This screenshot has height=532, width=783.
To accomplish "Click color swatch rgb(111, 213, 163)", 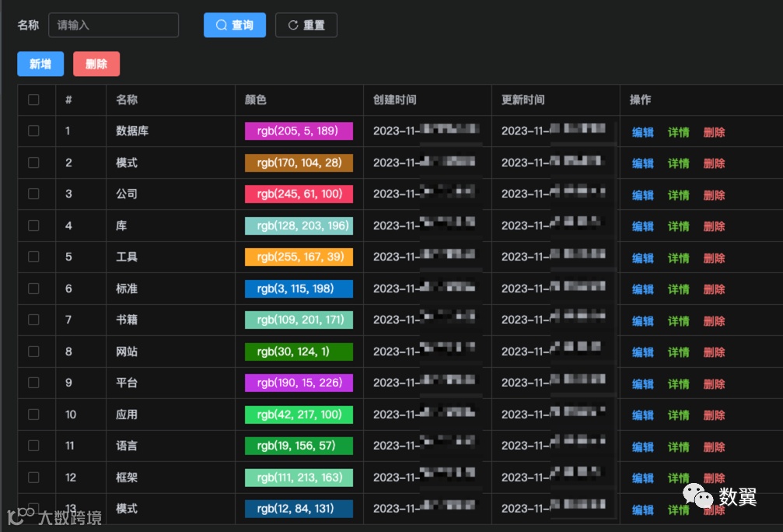I will coord(299,478).
